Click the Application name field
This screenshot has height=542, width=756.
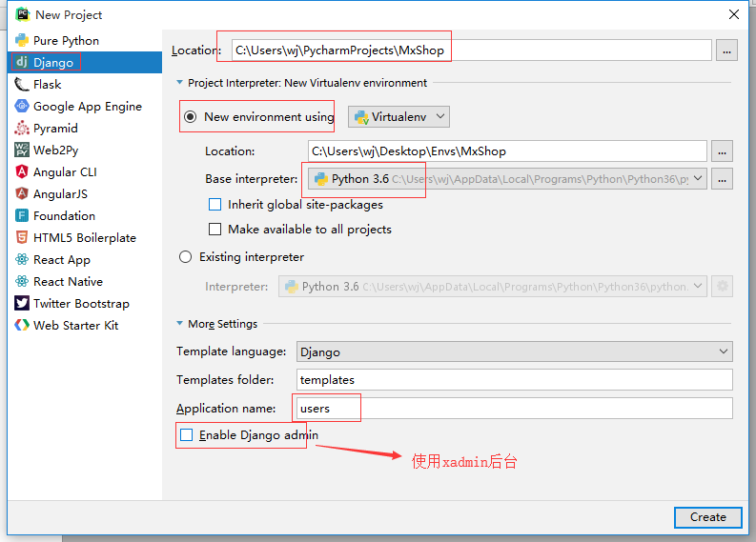coord(515,408)
